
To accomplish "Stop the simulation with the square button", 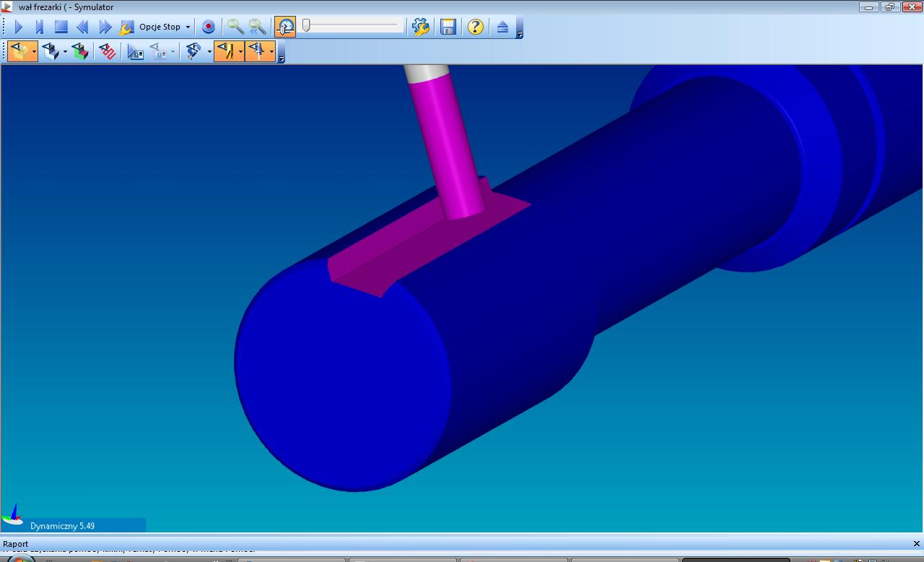I will click(x=61, y=27).
